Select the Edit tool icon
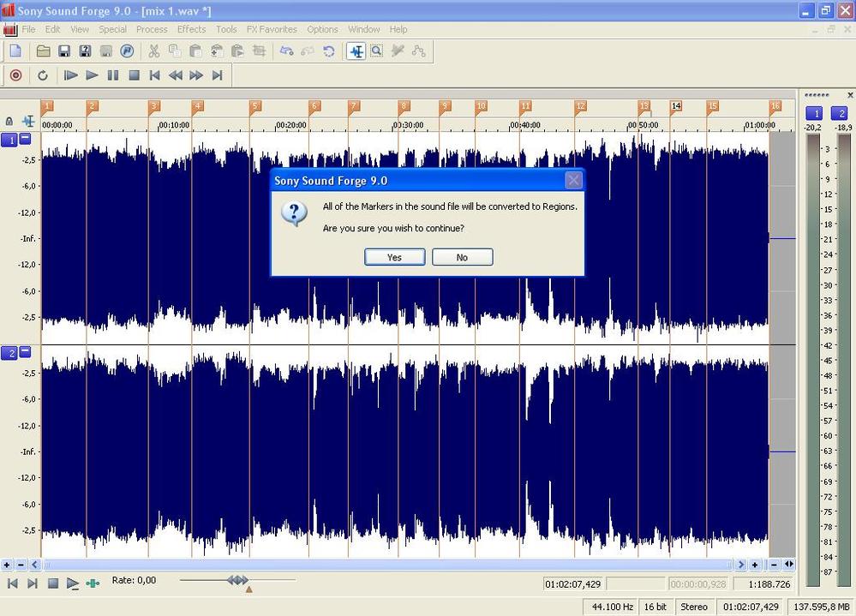Viewport: 856px width, 616px height. pyautogui.click(x=356, y=51)
